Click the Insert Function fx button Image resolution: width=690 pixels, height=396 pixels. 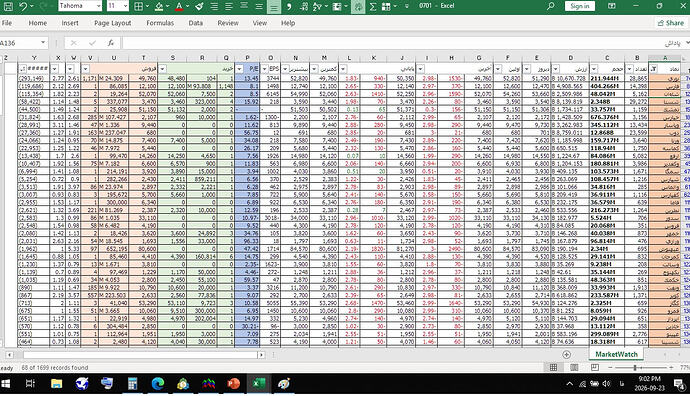(111, 43)
